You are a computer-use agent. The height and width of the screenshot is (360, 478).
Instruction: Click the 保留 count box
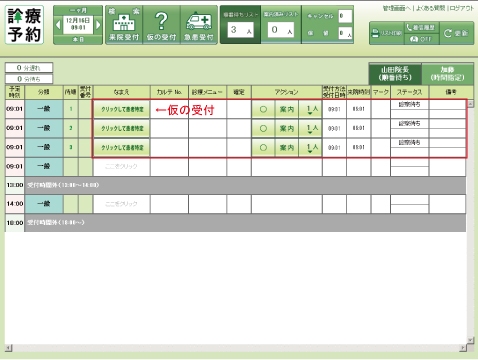coord(345,33)
